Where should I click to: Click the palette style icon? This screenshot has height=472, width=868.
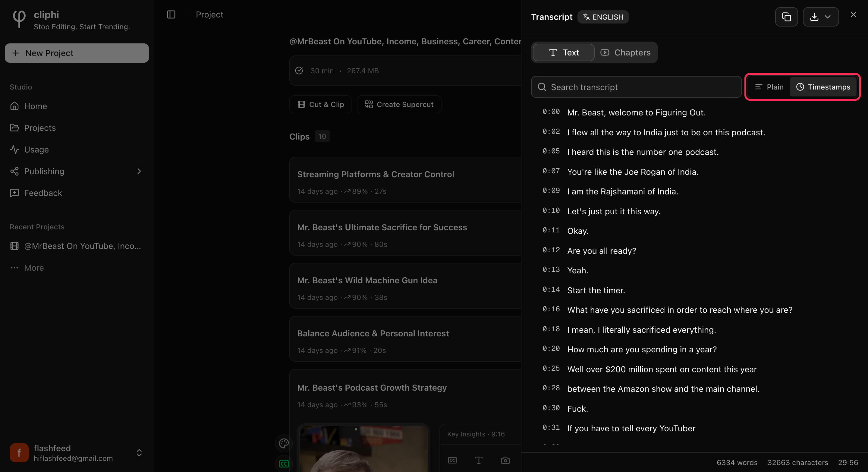pyautogui.click(x=284, y=443)
